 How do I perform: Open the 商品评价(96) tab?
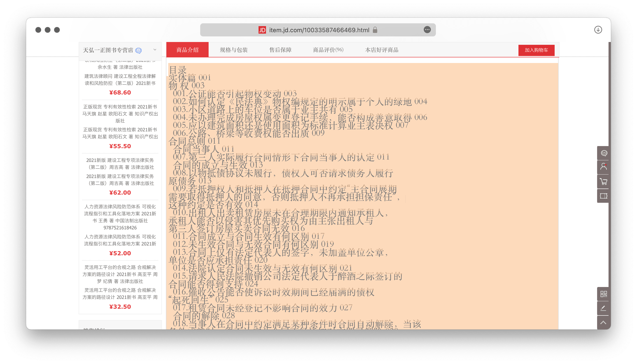328,50
